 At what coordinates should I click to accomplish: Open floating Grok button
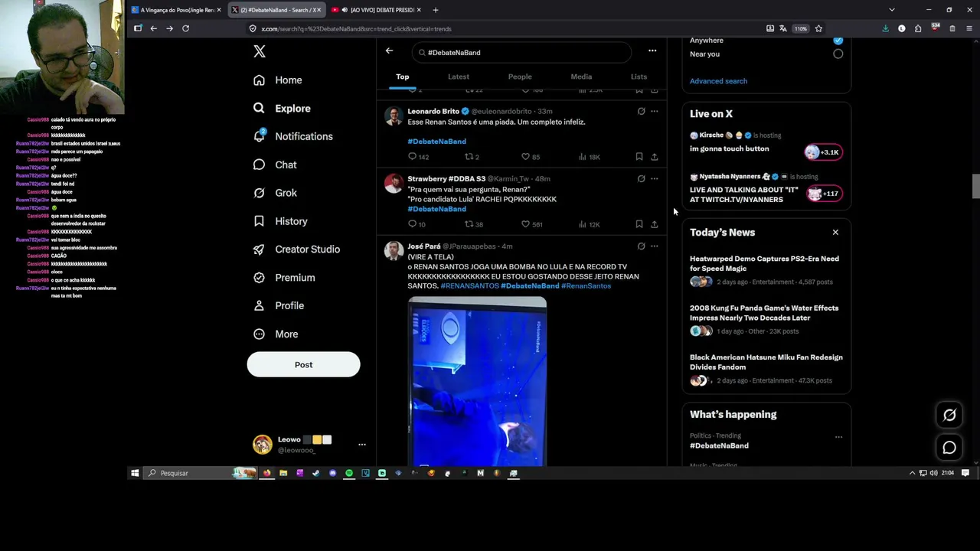[x=949, y=415]
